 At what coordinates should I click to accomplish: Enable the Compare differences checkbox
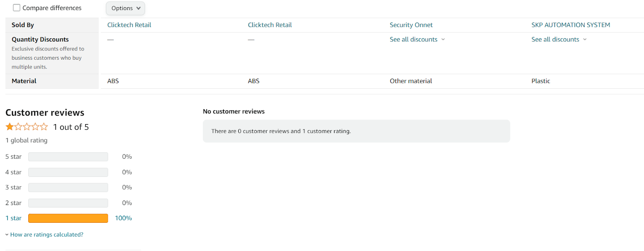point(17,8)
